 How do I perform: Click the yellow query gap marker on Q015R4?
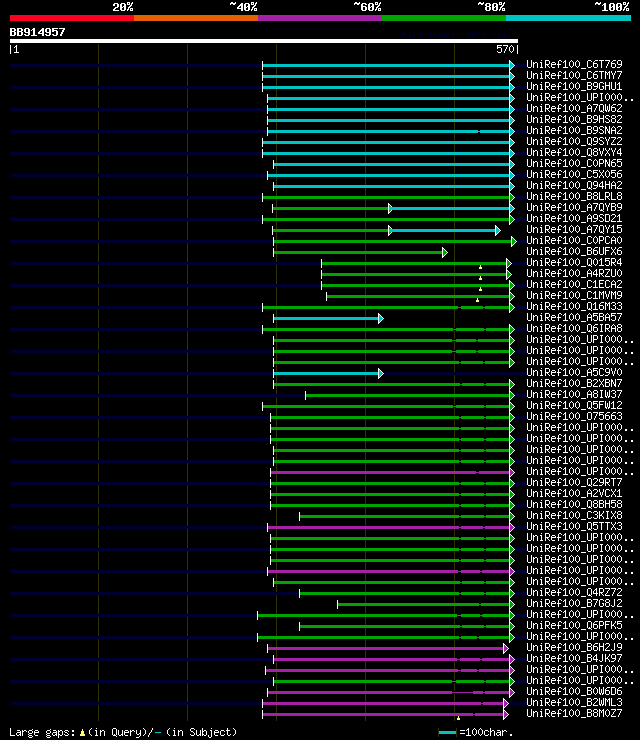pyautogui.click(x=480, y=268)
